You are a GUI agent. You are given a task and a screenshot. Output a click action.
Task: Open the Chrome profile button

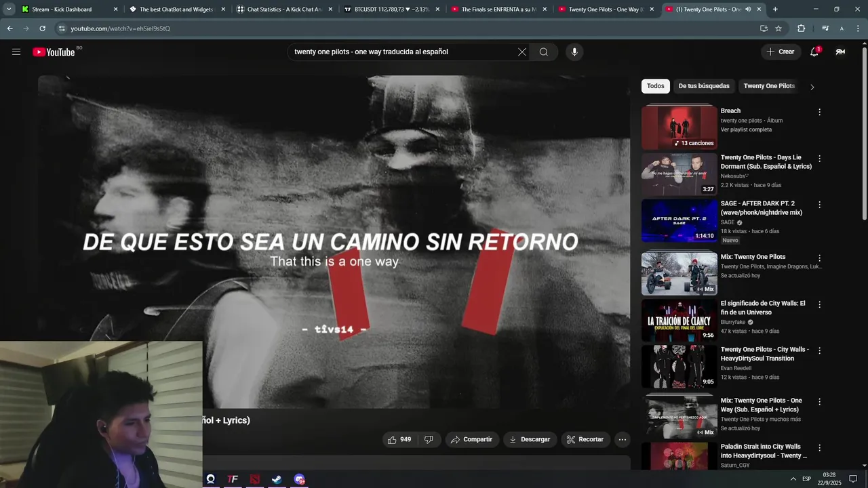click(x=842, y=28)
